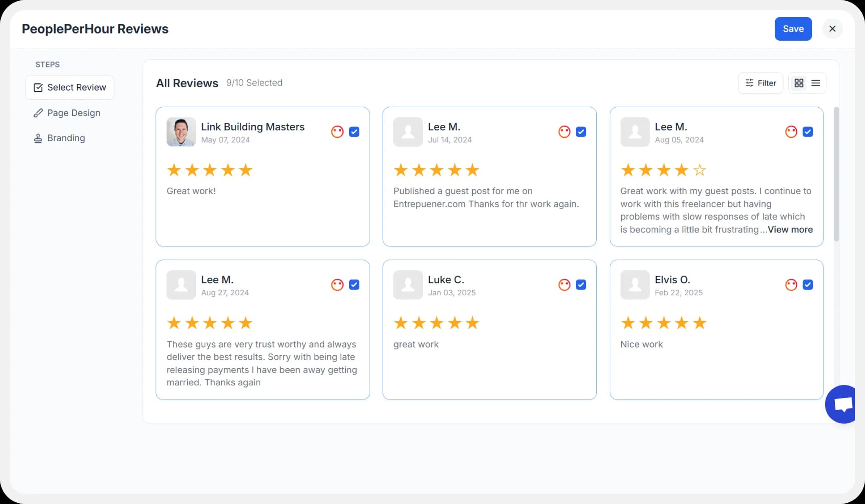Click the Save button

tap(793, 28)
